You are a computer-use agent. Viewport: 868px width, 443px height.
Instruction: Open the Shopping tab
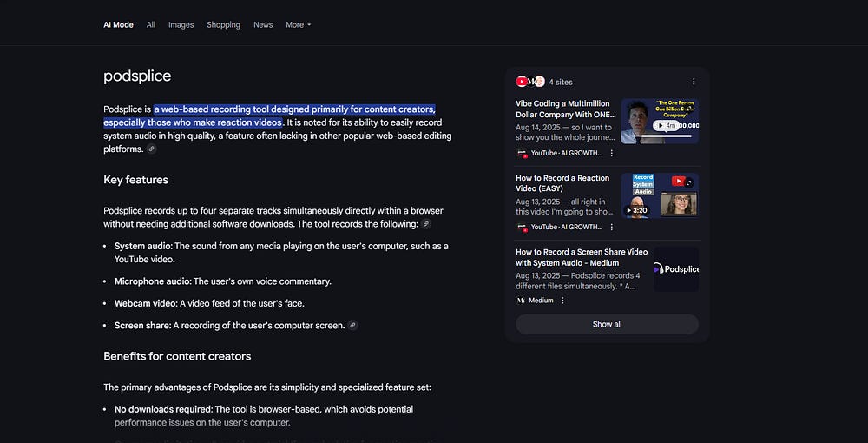click(x=223, y=25)
